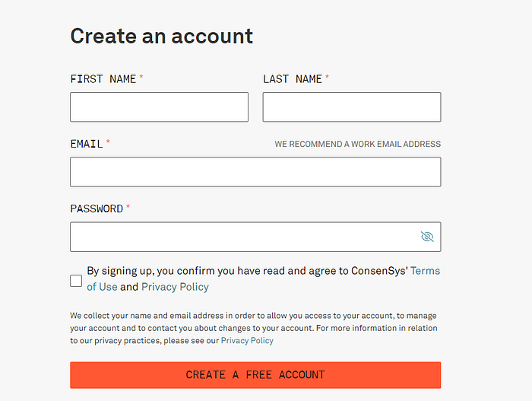Viewport: 532px width, 401px height.
Task: Open Privacy Policy link beside the checkbox
Action: 175,287
